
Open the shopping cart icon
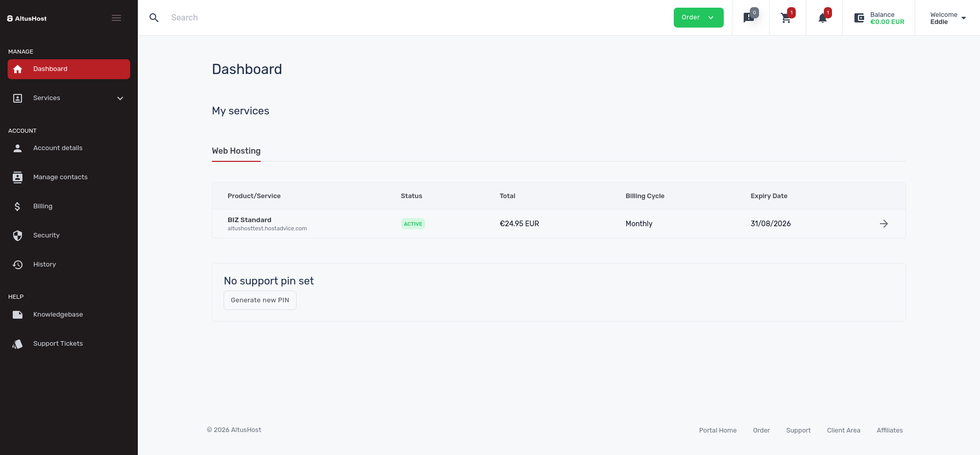[786, 18]
